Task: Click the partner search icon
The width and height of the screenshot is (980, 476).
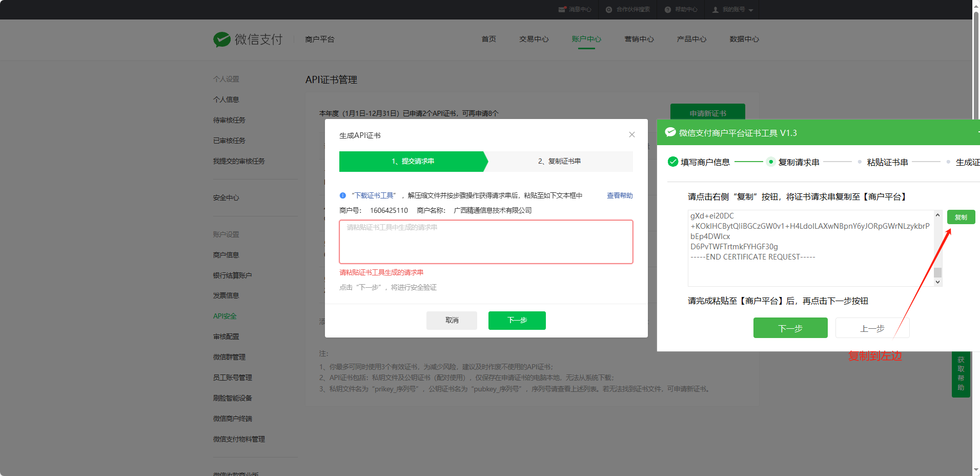Action: [609, 10]
